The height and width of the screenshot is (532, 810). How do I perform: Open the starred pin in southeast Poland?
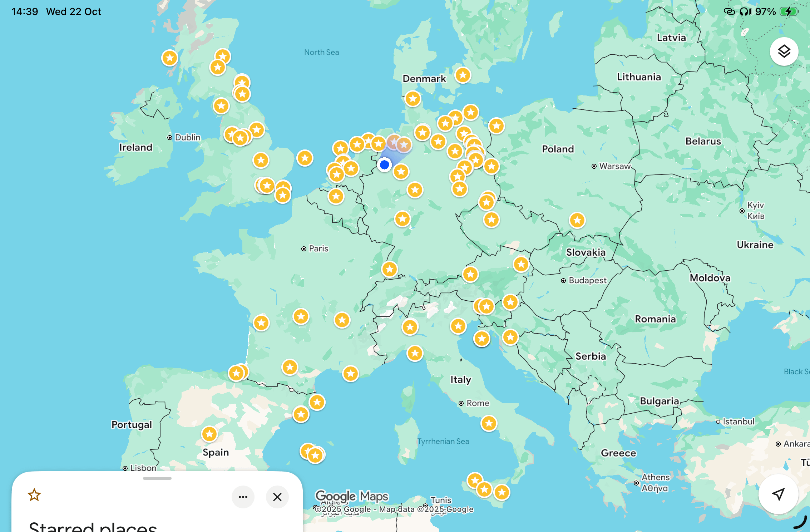[577, 220]
